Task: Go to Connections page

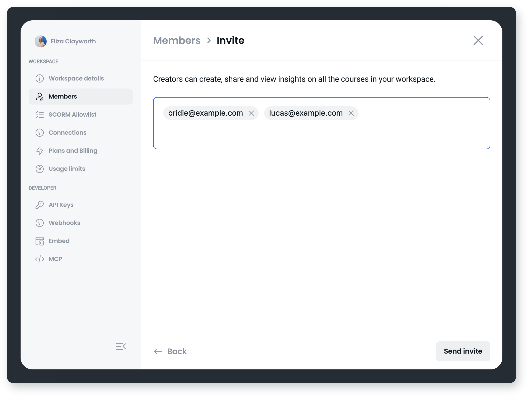Action: click(x=81, y=133)
